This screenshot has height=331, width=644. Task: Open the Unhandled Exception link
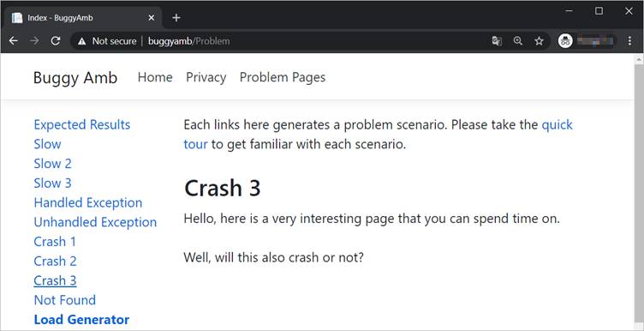[x=95, y=222]
